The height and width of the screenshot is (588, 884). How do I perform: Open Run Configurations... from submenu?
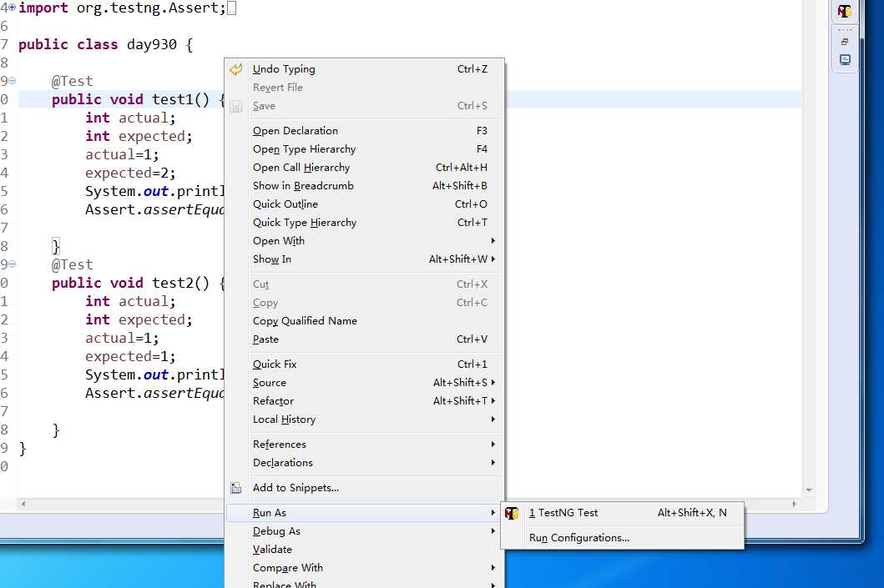(x=623, y=538)
